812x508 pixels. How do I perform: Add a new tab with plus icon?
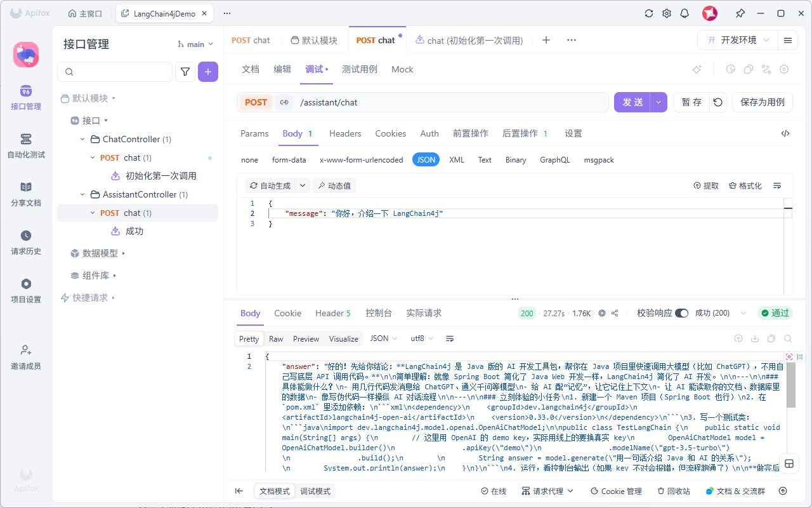tap(546, 40)
